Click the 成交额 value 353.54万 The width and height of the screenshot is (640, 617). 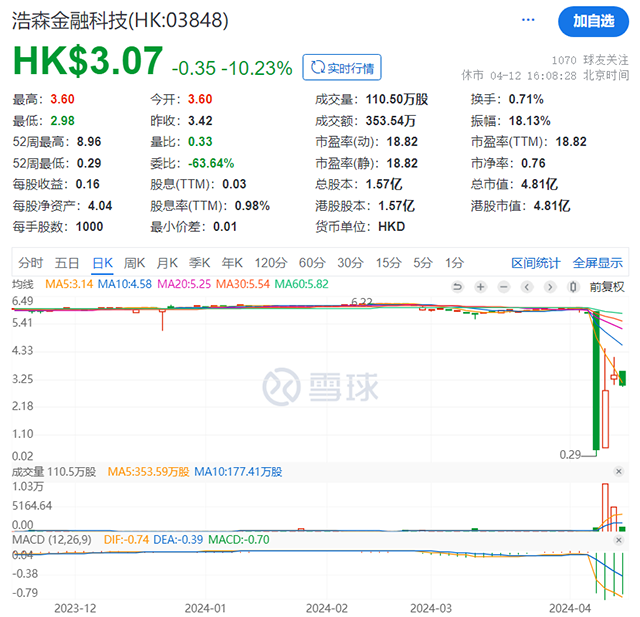pyautogui.click(x=391, y=121)
